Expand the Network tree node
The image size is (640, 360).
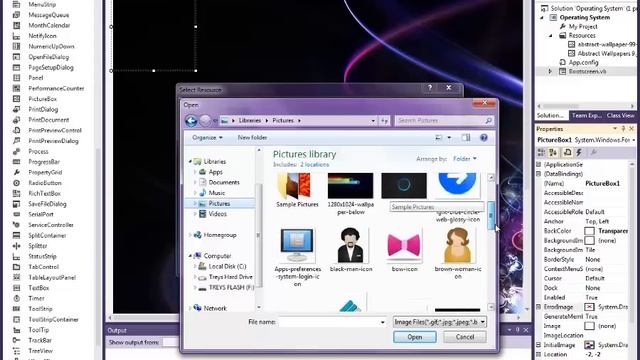click(190, 308)
